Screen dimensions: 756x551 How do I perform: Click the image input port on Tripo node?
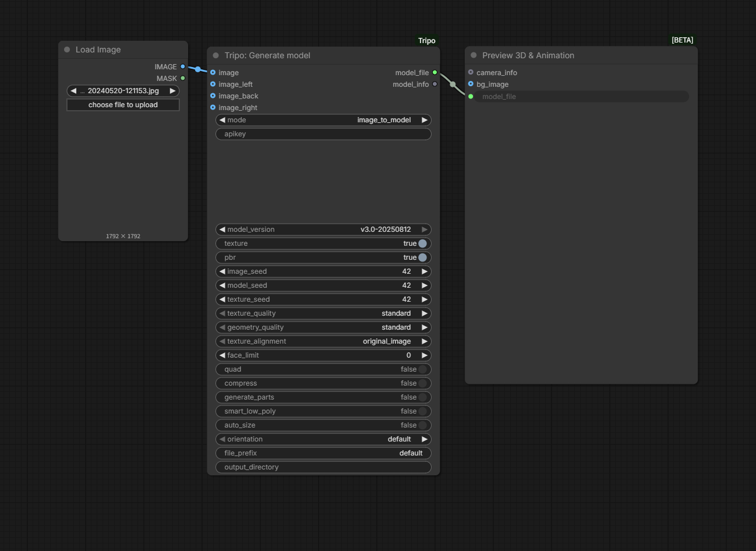[213, 72]
